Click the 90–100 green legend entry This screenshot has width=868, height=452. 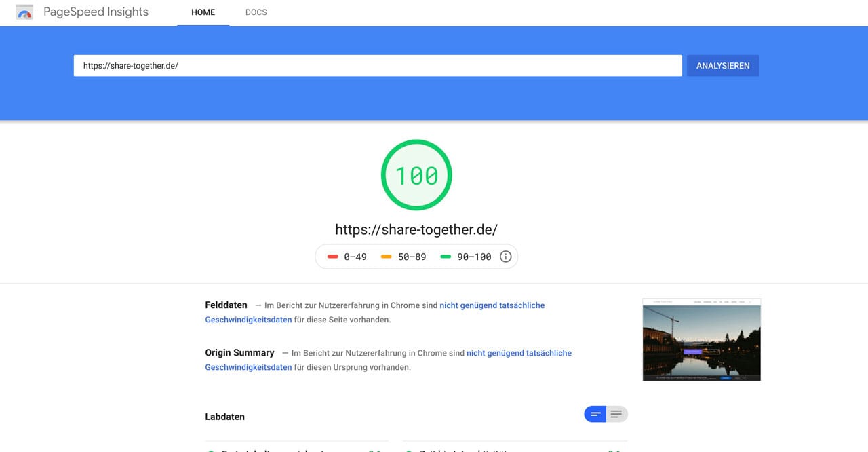point(466,257)
